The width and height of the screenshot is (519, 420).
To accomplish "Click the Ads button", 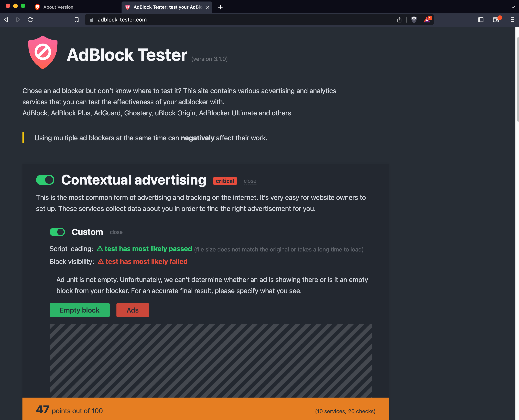I will [x=132, y=310].
